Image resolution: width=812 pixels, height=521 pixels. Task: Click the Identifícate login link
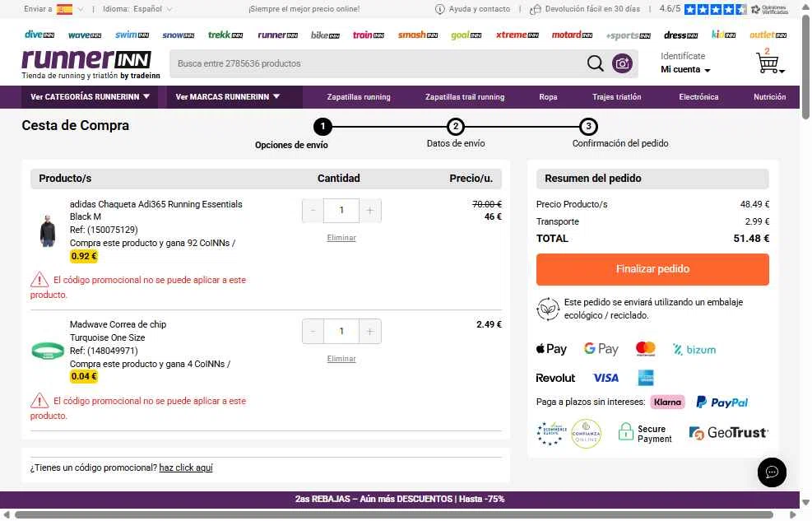pos(683,56)
